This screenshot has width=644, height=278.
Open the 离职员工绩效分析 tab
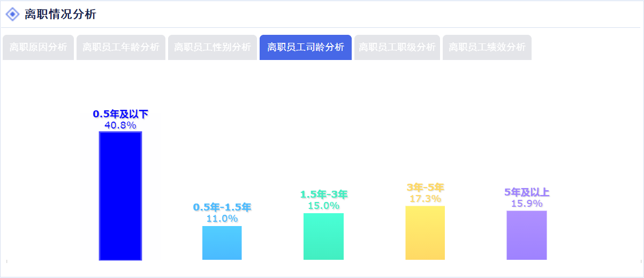[487, 47]
